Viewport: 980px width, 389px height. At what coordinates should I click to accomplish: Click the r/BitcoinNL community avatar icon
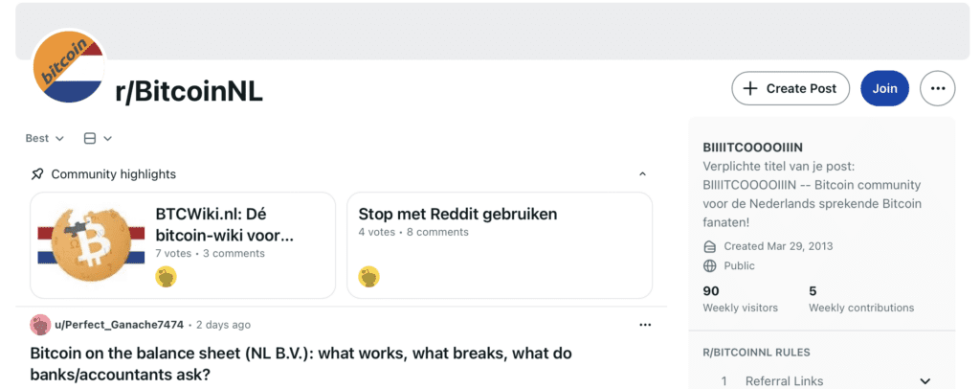coord(71,69)
